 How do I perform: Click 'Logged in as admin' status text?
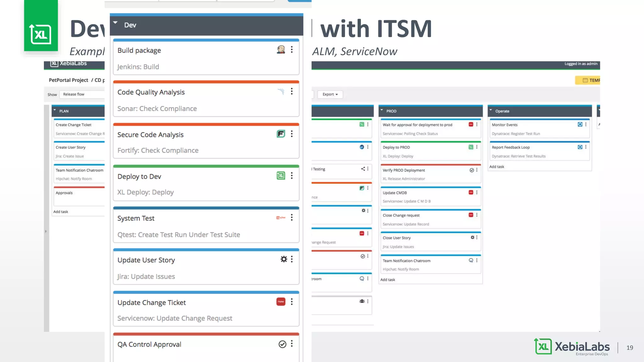[x=581, y=64]
